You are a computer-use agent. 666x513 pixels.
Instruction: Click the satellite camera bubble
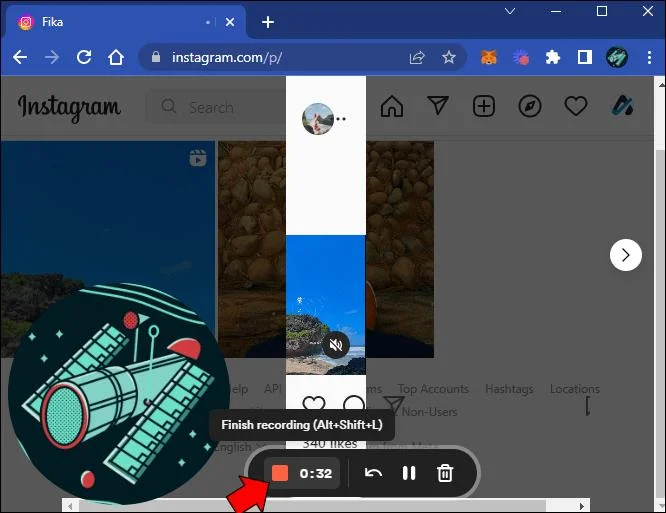click(x=119, y=394)
